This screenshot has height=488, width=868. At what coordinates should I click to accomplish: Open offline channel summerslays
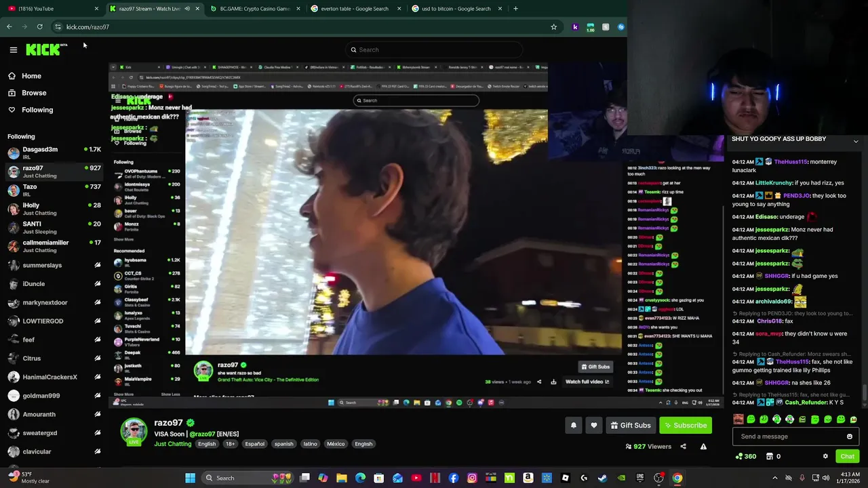(54, 265)
